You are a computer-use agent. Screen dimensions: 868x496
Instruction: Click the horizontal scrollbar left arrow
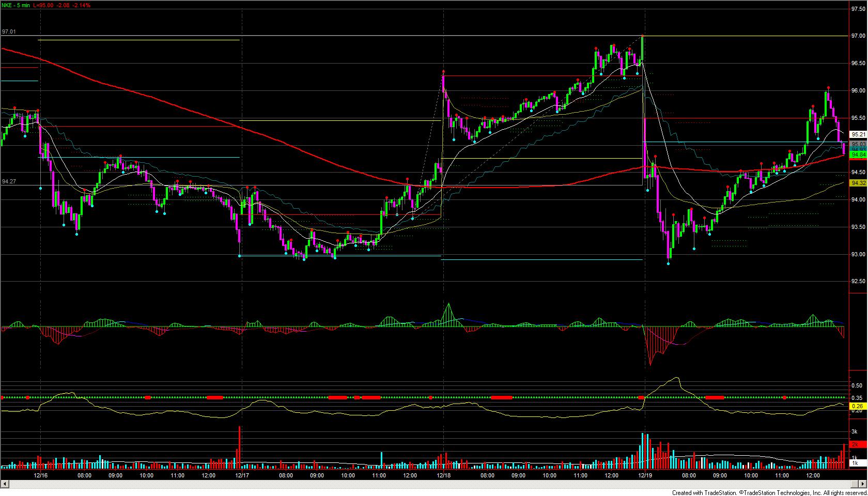tap(5, 484)
